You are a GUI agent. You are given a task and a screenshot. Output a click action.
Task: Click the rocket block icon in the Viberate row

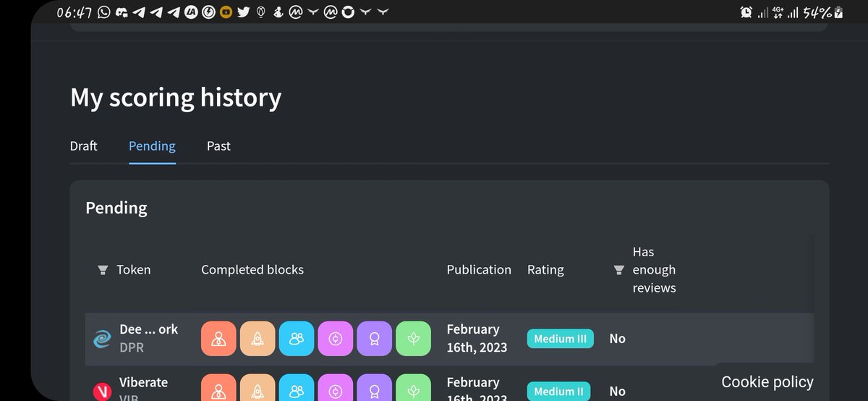(258, 387)
